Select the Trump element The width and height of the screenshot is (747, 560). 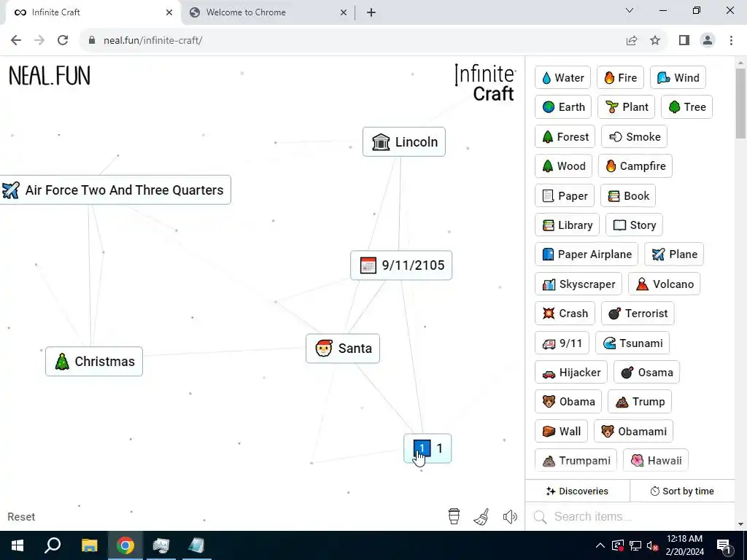pos(640,402)
